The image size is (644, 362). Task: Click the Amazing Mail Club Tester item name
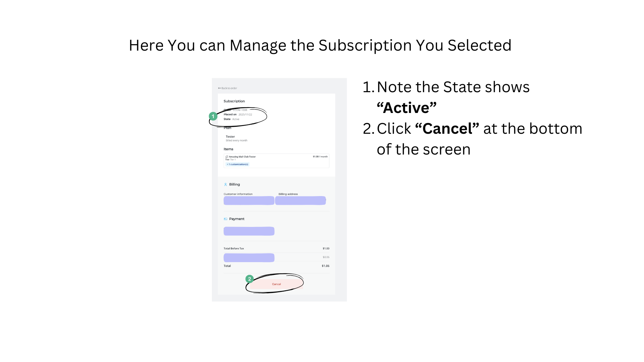pyautogui.click(x=242, y=157)
